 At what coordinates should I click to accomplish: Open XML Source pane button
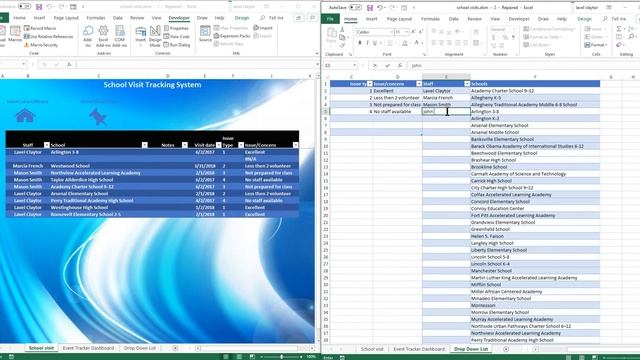[205, 33]
